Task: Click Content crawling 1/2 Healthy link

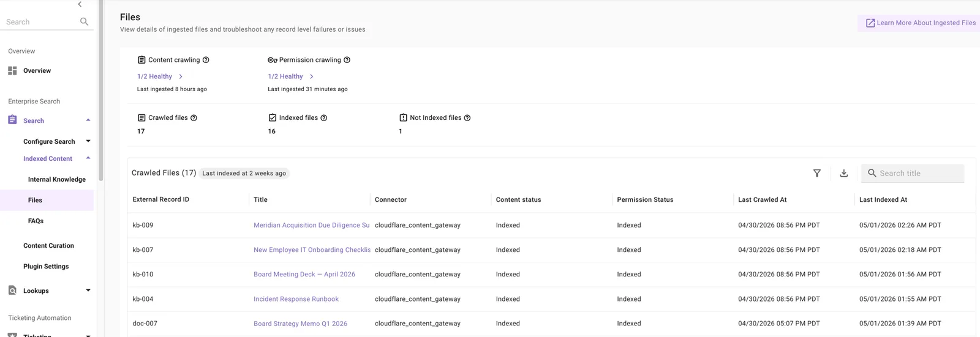Action: [x=154, y=76]
